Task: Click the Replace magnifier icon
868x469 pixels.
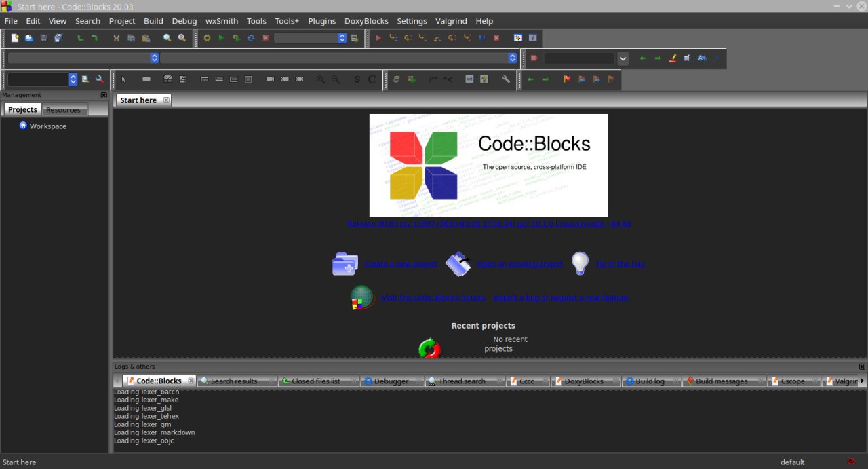Action: pyautogui.click(x=182, y=38)
